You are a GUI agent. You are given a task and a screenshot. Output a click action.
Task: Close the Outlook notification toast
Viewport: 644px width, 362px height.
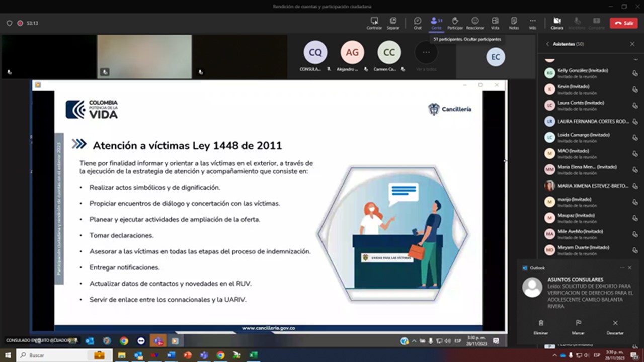(x=629, y=268)
